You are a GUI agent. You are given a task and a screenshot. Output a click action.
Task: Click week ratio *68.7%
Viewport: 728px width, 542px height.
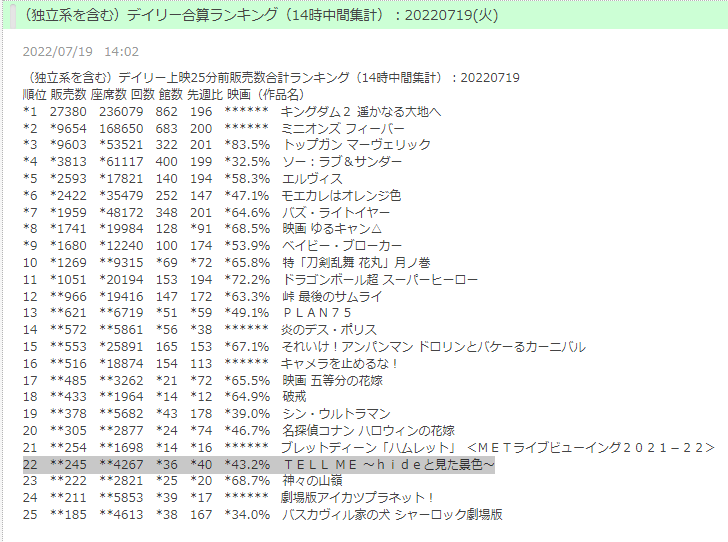pyautogui.click(x=247, y=481)
